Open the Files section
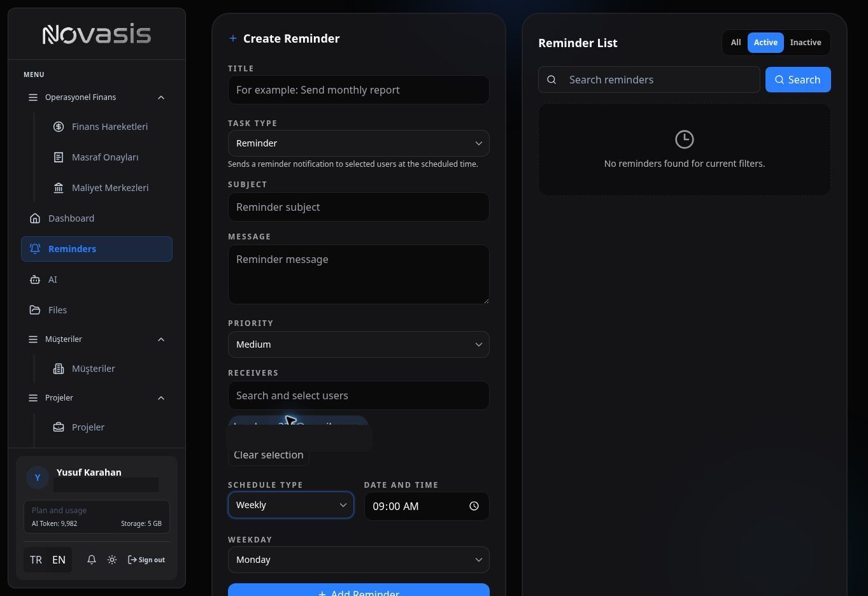Viewport: 868px width, 596px height. click(x=97, y=310)
